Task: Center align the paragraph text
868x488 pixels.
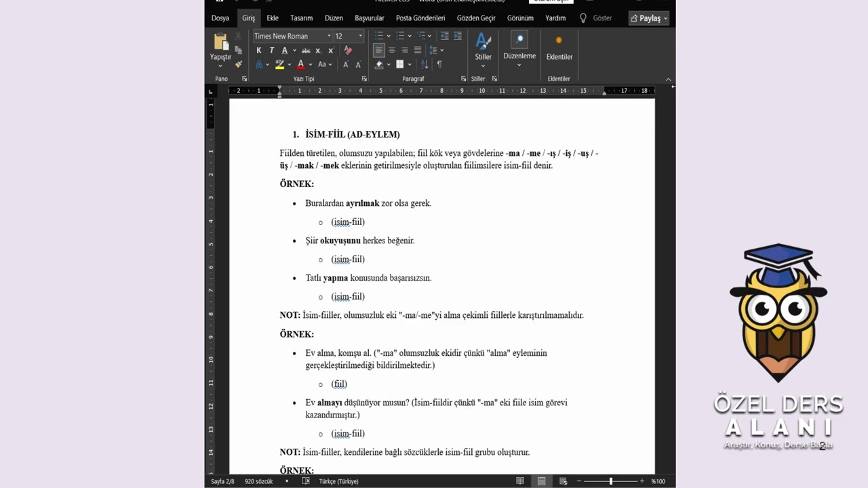Action: [x=392, y=50]
